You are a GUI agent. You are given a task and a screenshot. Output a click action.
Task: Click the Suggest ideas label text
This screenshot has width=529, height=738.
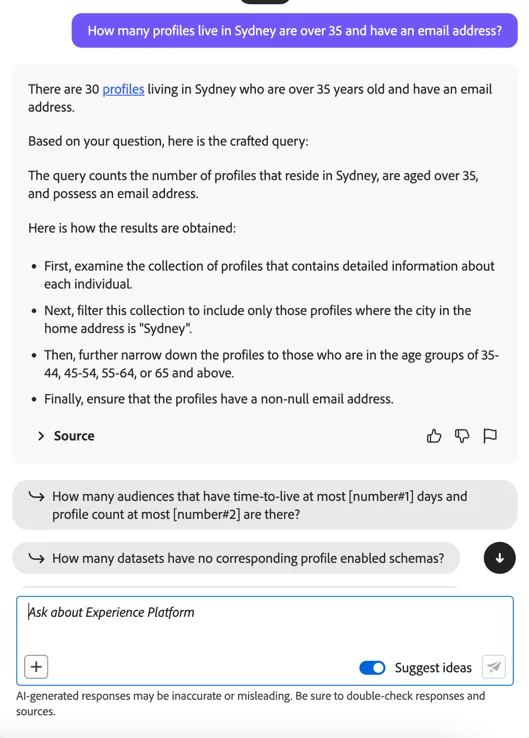(x=433, y=667)
